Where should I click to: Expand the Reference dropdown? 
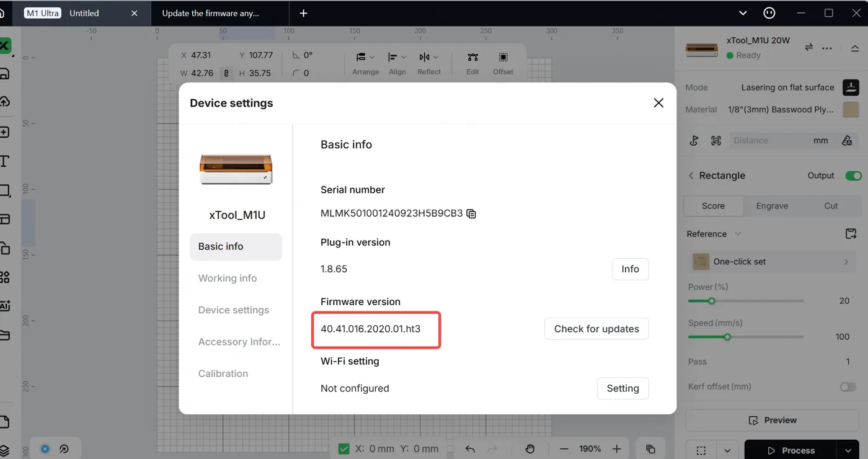point(714,234)
